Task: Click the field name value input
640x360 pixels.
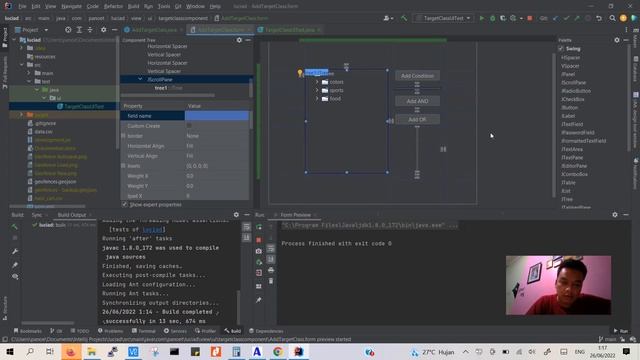Action: [x=217, y=116]
